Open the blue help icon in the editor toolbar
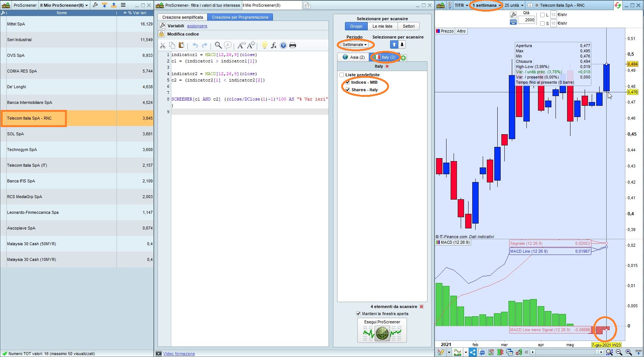 (x=283, y=45)
